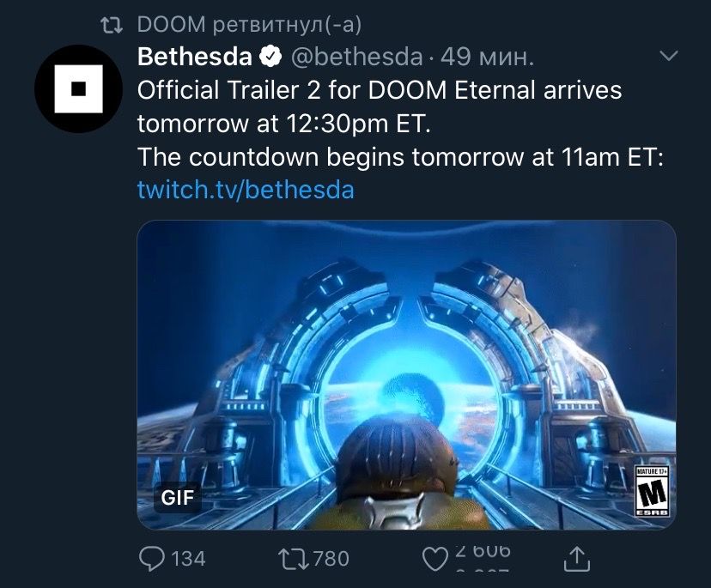The width and height of the screenshot is (711, 588).
Task: Open the DOOM ретвитнул(-а) label
Action: (249, 25)
